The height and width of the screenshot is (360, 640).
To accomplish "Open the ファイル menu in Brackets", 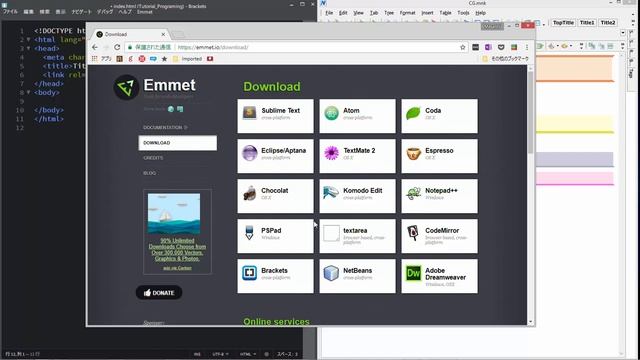I will pyautogui.click(x=10, y=12).
